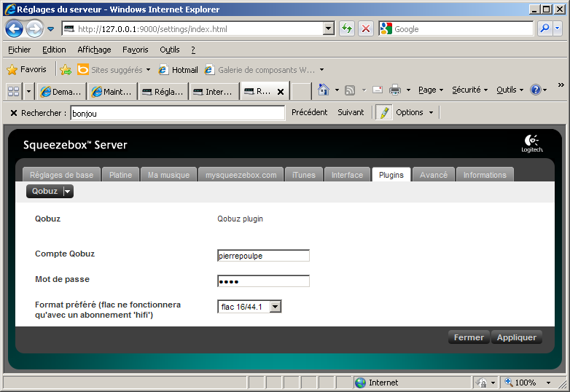Switch to Réglages de base tab
The width and height of the screenshot is (570, 392).
tap(61, 175)
